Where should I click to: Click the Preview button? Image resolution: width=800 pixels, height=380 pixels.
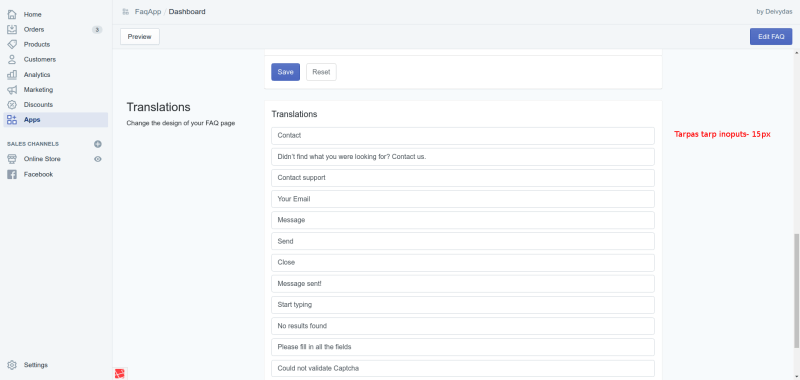[x=140, y=37]
